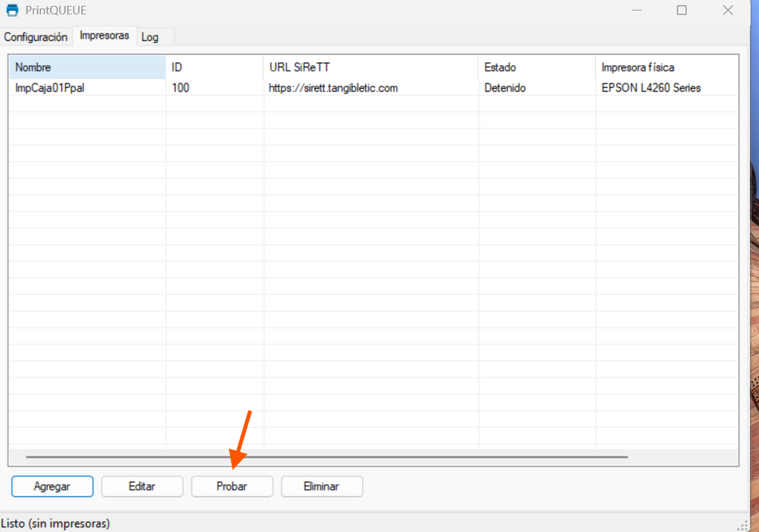The height and width of the screenshot is (532, 759).
Task: Click the PrintQUEUE printer icon in title bar
Action: tap(12, 10)
